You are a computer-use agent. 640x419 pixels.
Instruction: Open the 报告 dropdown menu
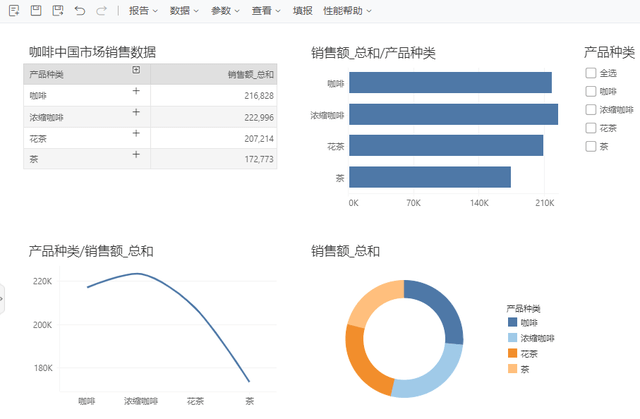(143, 11)
